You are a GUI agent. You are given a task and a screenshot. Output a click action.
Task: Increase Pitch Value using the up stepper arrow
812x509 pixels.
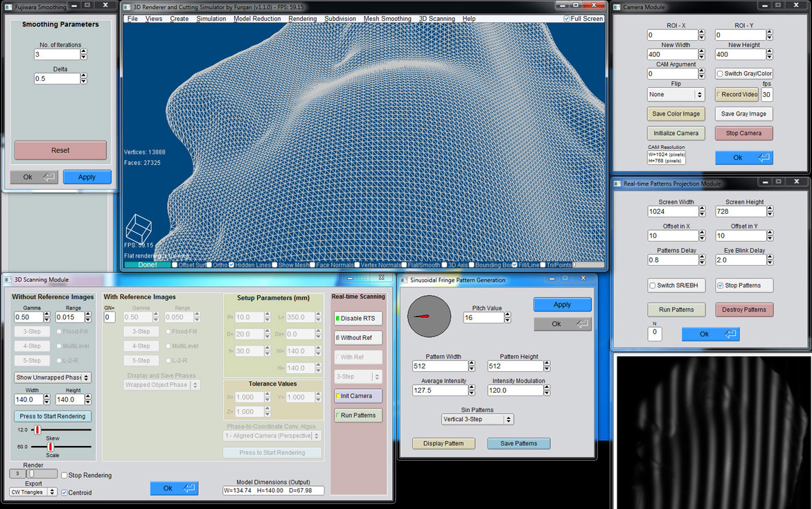(x=508, y=314)
